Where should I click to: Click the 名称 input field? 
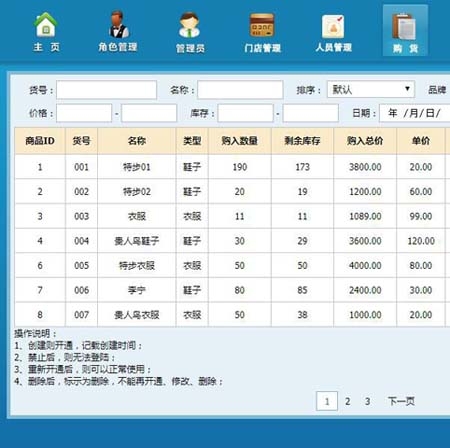[240, 90]
